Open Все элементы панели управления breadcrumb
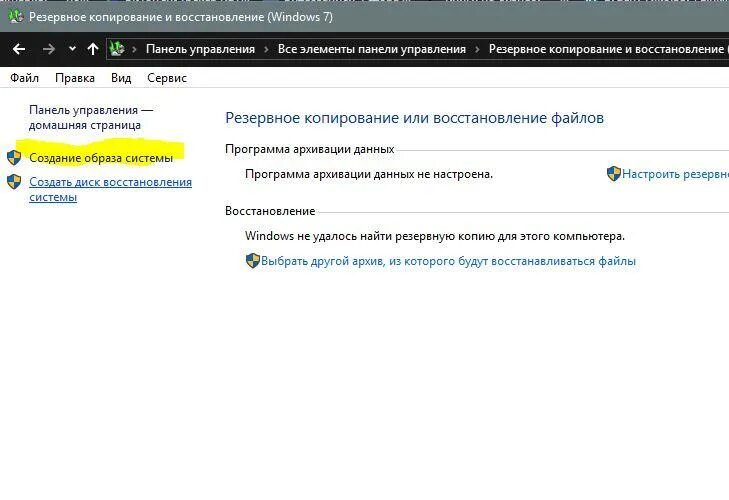Image resolution: width=729 pixels, height=500 pixels. (371, 49)
